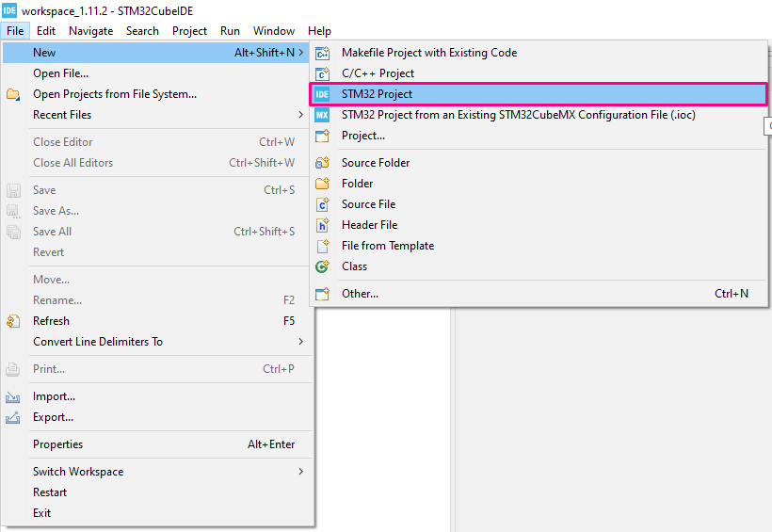This screenshot has width=772, height=532.
Task: Click the Source Folder icon
Action: 322,163
